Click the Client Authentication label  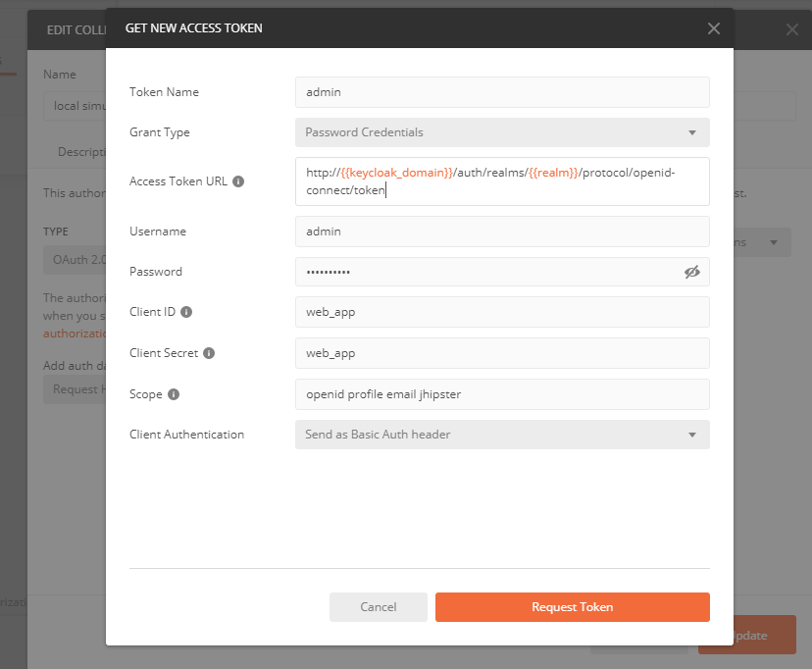click(x=186, y=435)
